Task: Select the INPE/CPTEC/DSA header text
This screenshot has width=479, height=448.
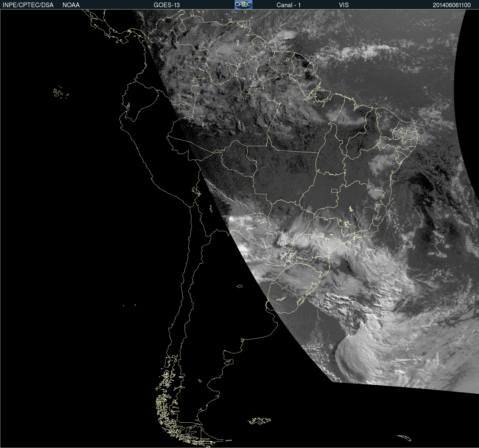Action: pos(28,5)
